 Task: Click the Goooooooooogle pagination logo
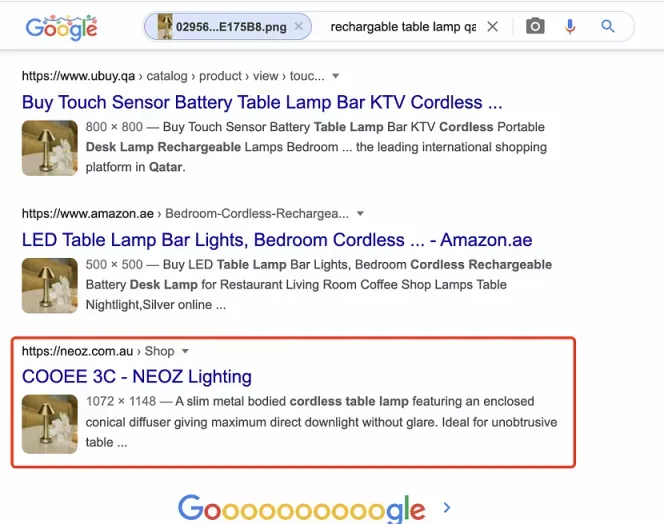[x=302, y=508]
